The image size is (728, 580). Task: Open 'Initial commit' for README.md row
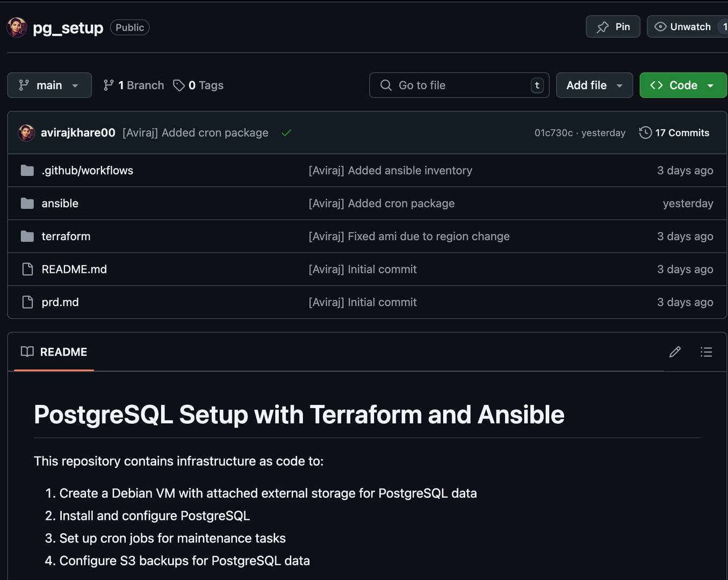pos(363,269)
